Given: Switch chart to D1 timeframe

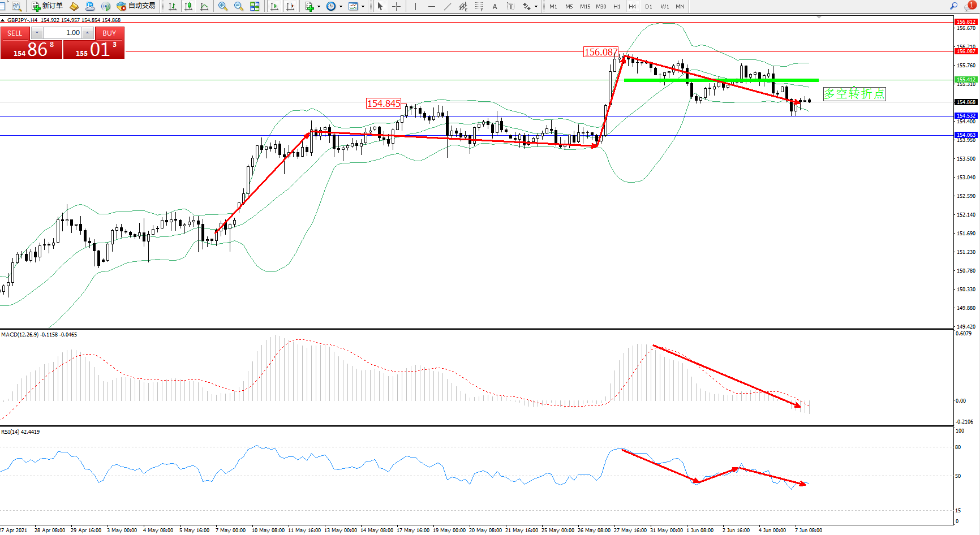Looking at the screenshot, I should 648,6.
